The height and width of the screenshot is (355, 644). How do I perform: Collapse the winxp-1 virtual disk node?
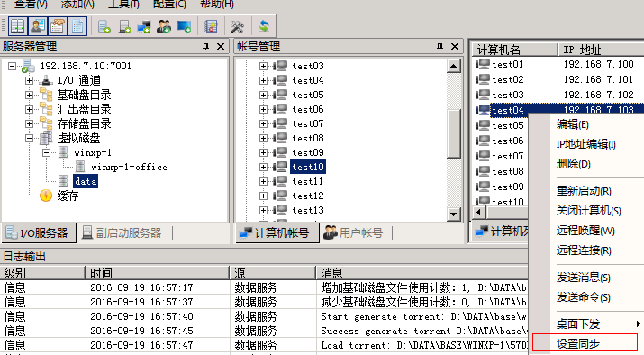[47, 152]
